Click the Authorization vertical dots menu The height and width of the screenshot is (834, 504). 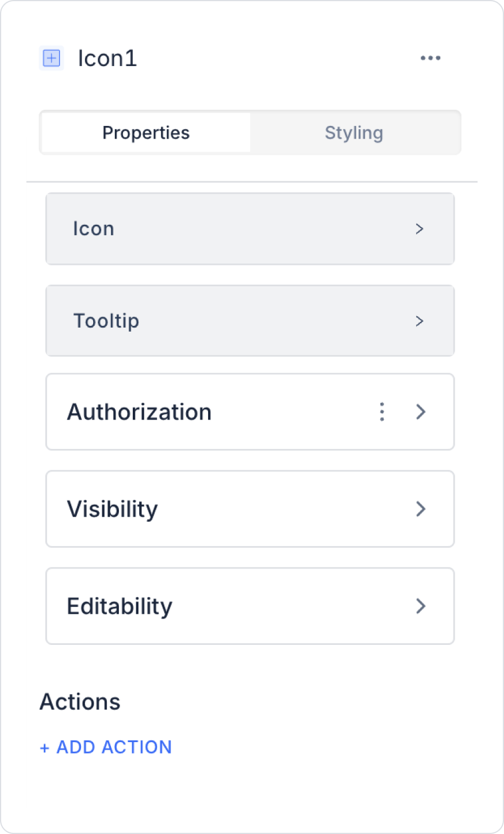click(x=382, y=412)
